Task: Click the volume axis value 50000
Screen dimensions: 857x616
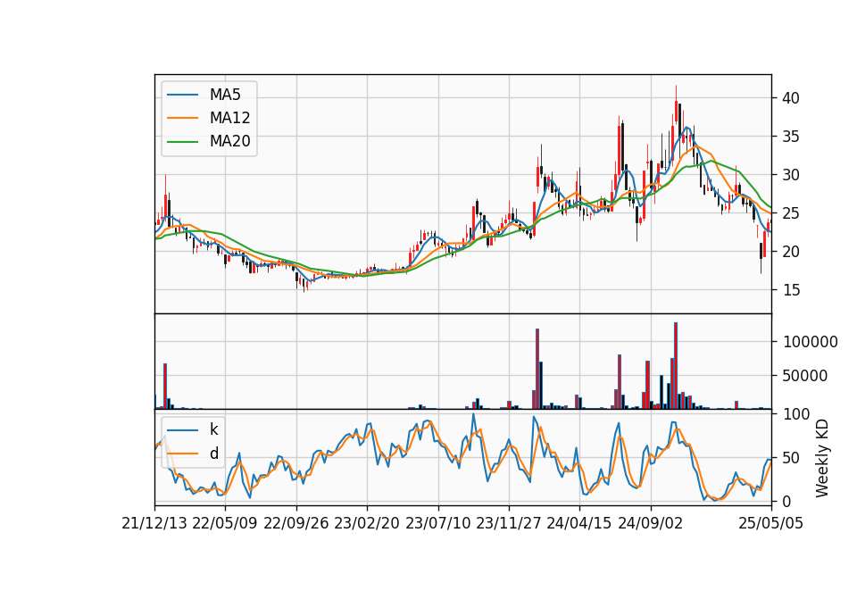Action: (x=805, y=376)
